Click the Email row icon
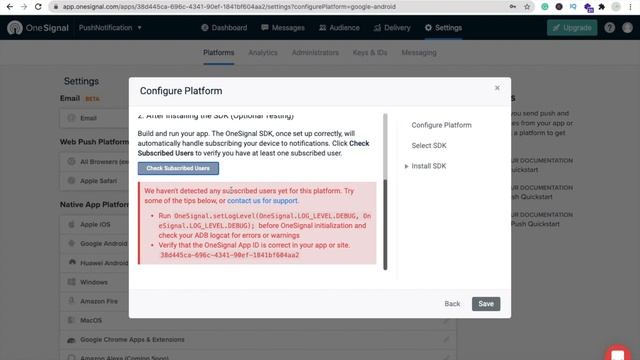 tap(71, 118)
